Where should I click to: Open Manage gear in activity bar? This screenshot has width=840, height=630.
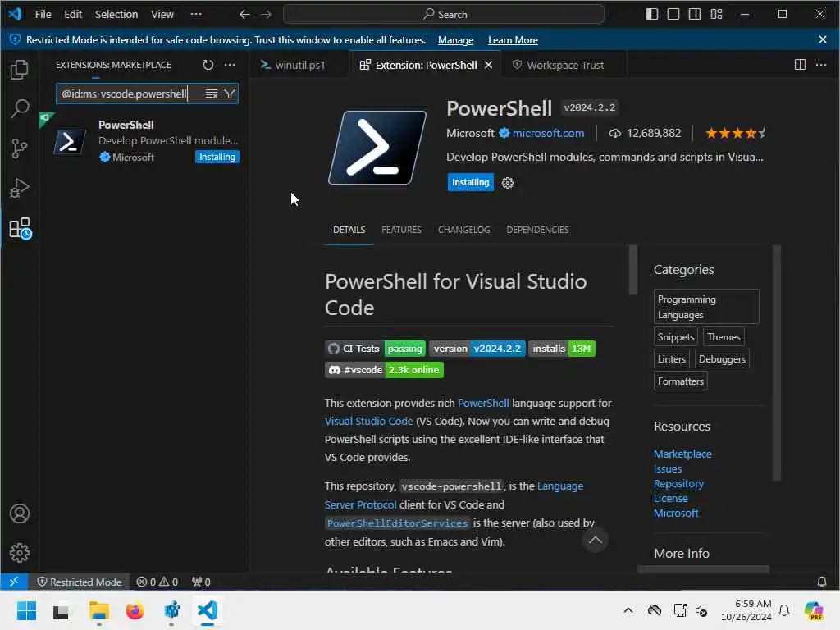(20, 552)
